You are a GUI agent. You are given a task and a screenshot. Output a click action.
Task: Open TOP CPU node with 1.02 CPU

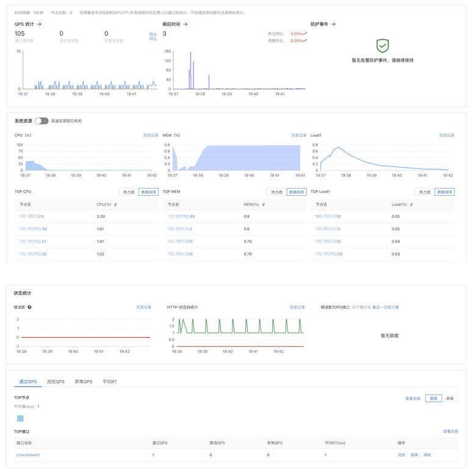click(x=32, y=254)
